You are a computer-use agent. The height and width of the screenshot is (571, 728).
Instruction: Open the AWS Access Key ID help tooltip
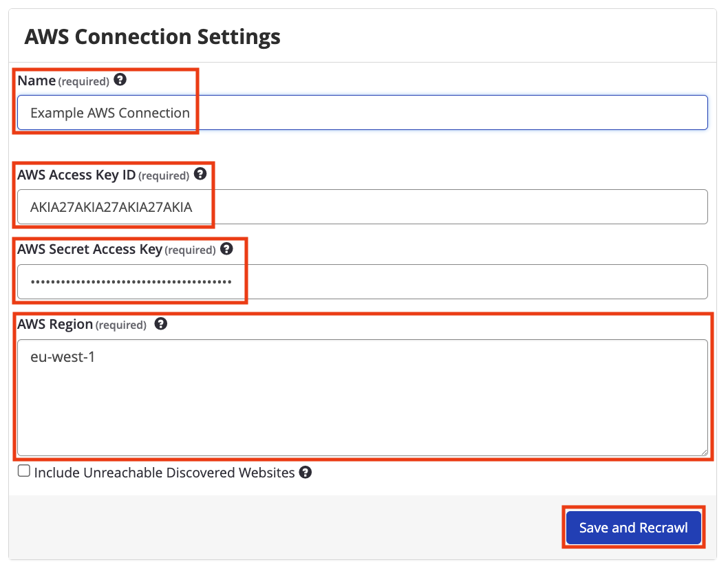(200, 175)
